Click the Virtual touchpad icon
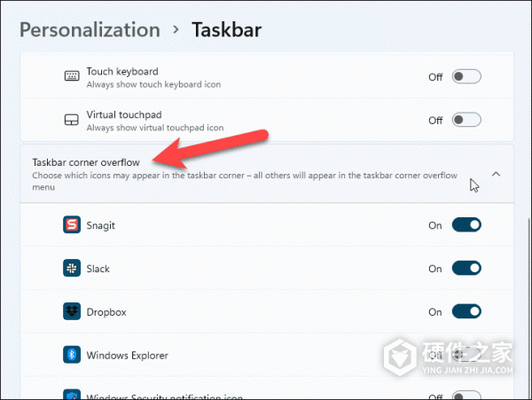Image resolution: width=532 pixels, height=400 pixels. (72, 120)
